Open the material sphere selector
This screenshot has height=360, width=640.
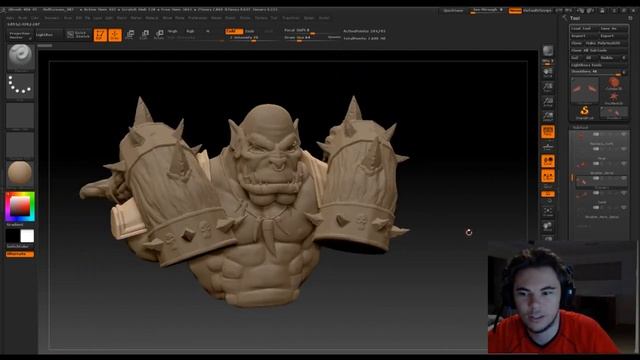click(x=20, y=173)
